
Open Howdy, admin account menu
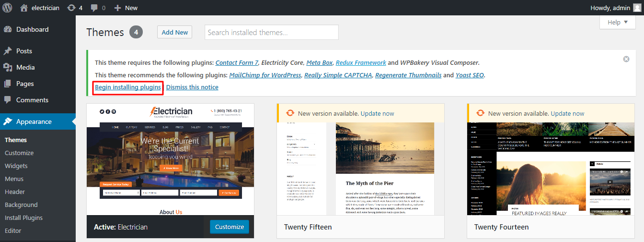tap(616, 8)
